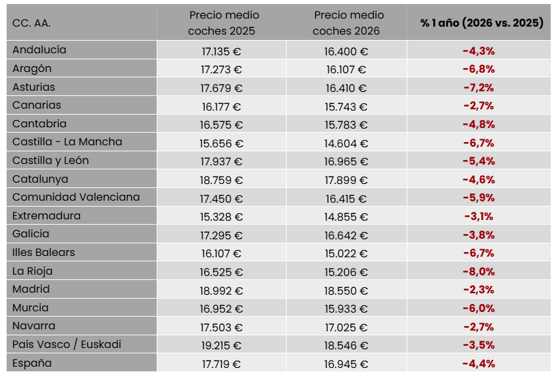This screenshot has width=560, height=384.
Task: Select Castilla y León price 17.937 €
Action: tap(221, 162)
